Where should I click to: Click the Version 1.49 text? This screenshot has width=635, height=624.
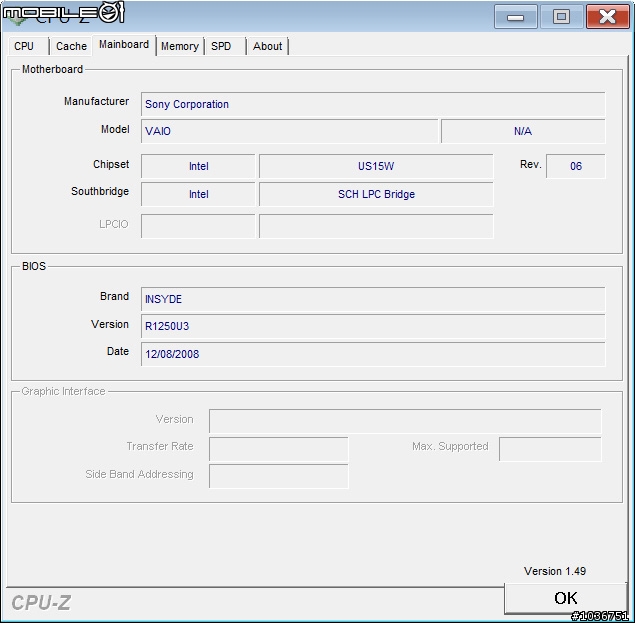(x=555, y=571)
